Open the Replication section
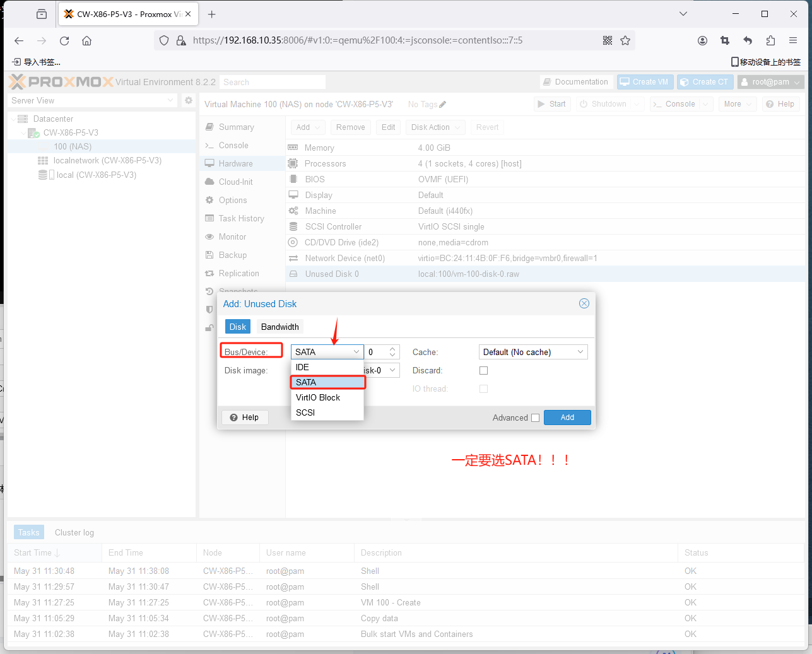Viewport: 812px width, 654px height. 242,273
